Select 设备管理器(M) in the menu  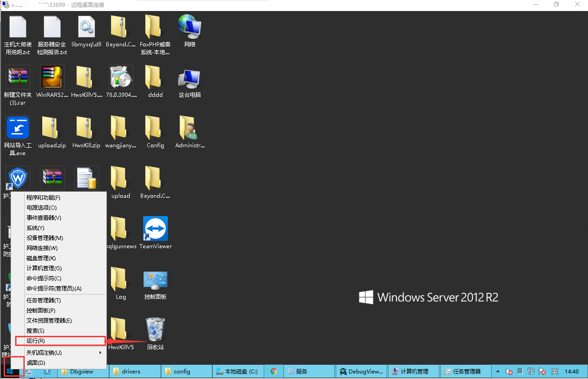(x=45, y=238)
